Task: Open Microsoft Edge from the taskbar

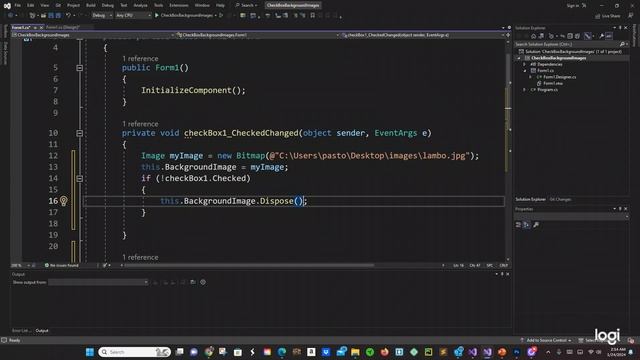Action: [x=282, y=352]
